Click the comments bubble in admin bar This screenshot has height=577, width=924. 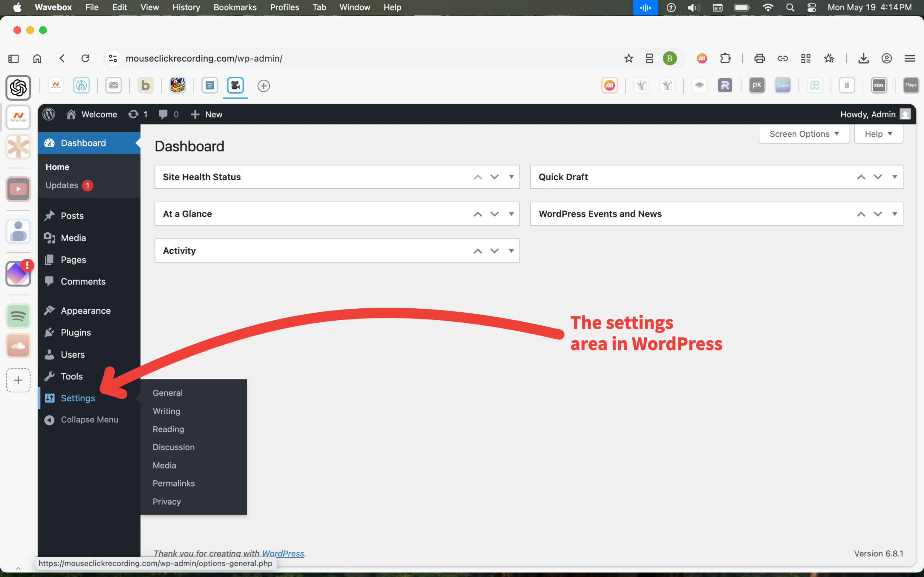tap(163, 114)
